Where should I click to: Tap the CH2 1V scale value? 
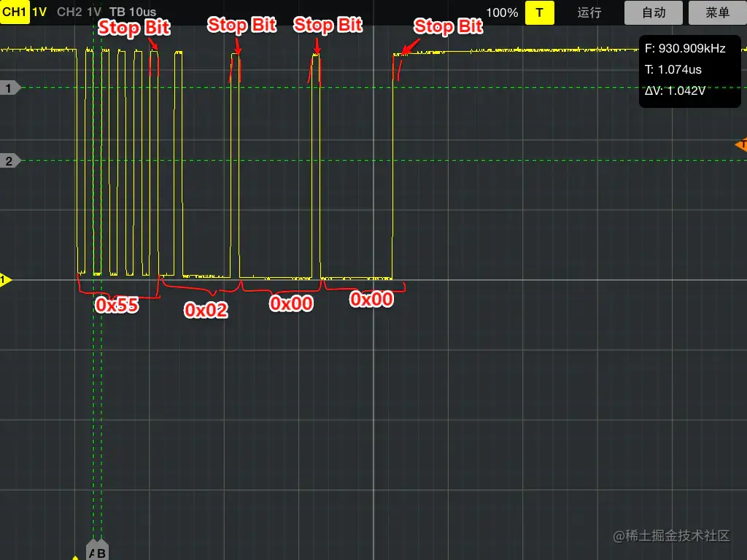click(x=94, y=12)
